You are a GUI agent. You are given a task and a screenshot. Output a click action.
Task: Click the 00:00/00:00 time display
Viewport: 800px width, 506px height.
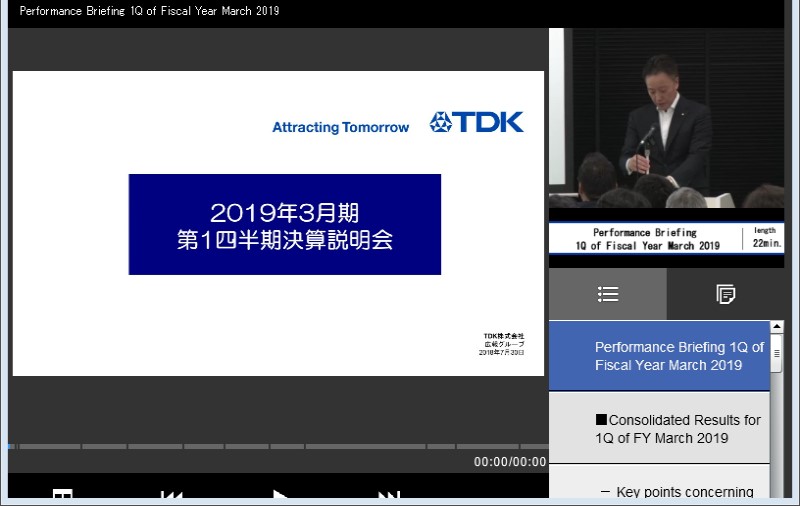(x=510, y=462)
